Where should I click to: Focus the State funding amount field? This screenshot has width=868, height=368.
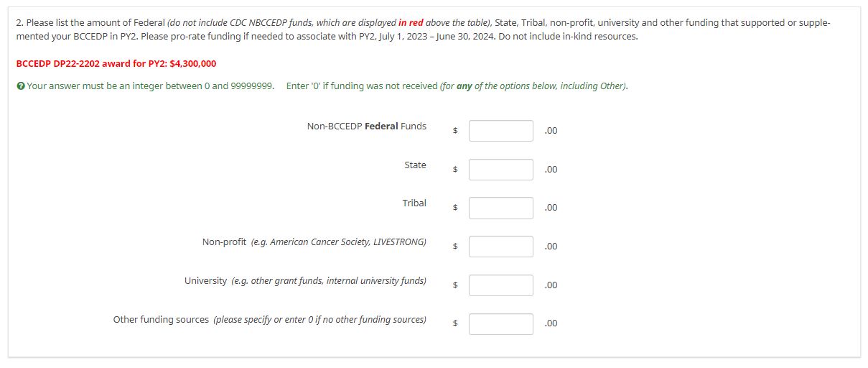click(x=500, y=170)
